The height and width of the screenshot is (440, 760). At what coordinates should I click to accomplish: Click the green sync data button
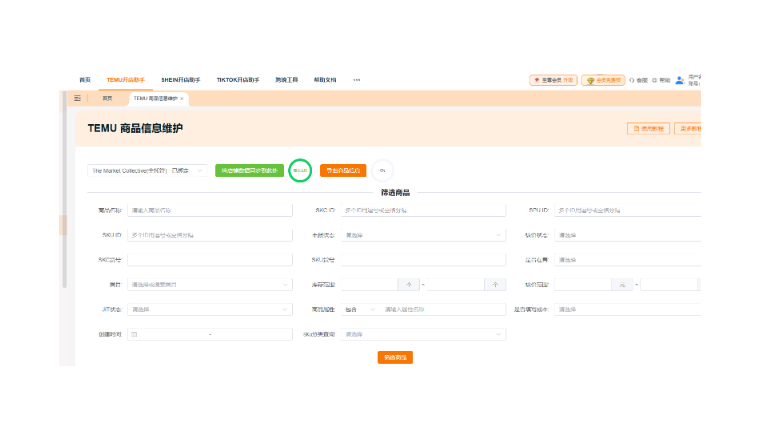pos(249,171)
